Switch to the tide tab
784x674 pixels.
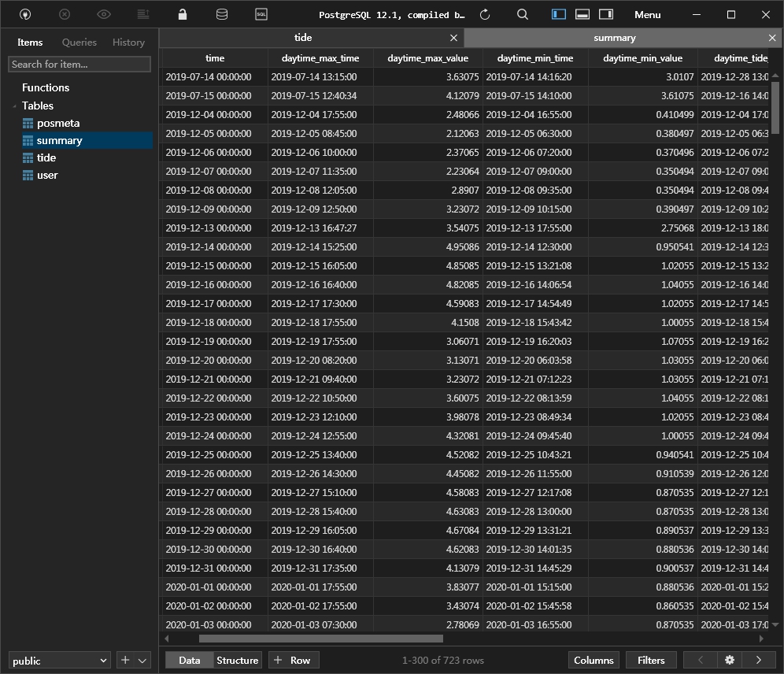click(x=303, y=38)
